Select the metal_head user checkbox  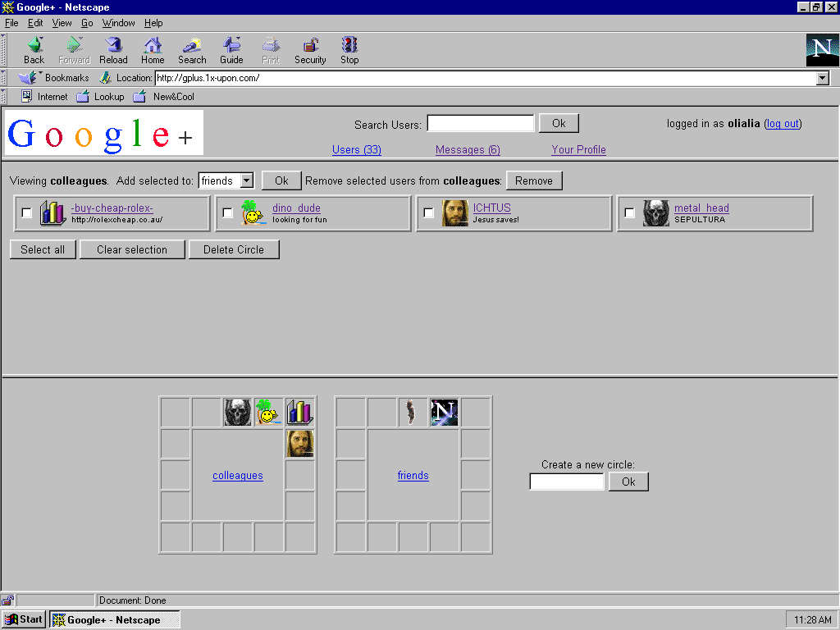click(x=629, y=213)
